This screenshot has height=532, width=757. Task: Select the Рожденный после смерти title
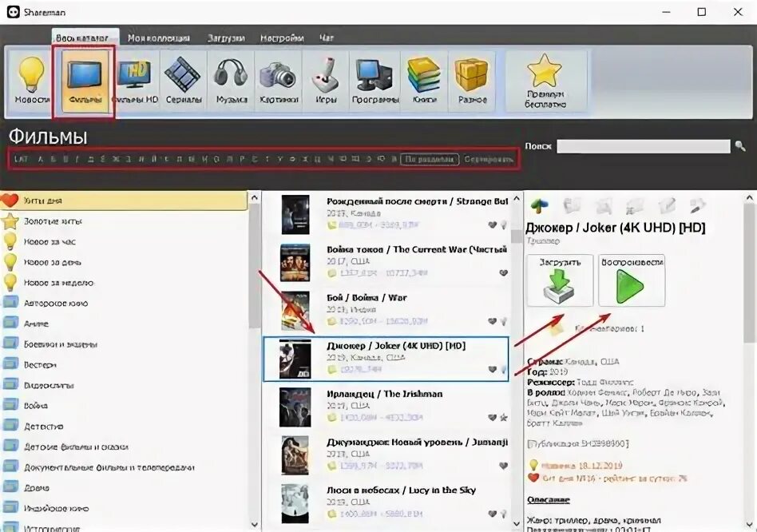[417, 201]
